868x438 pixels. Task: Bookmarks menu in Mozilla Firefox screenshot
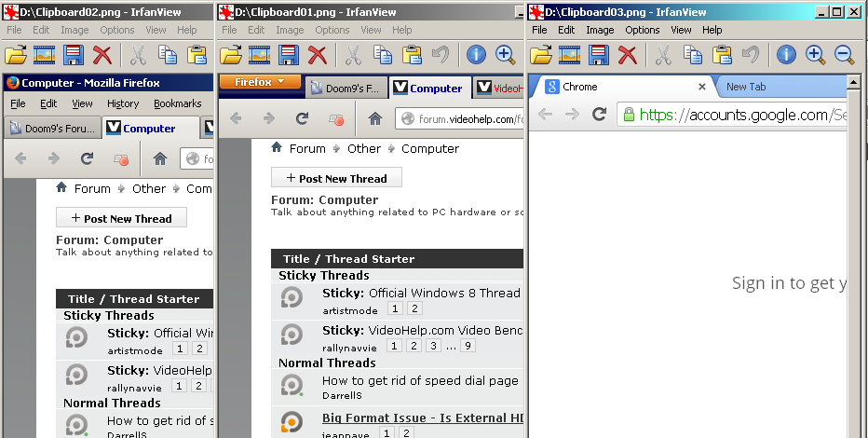pyautogui.click(x=177, y=103)
